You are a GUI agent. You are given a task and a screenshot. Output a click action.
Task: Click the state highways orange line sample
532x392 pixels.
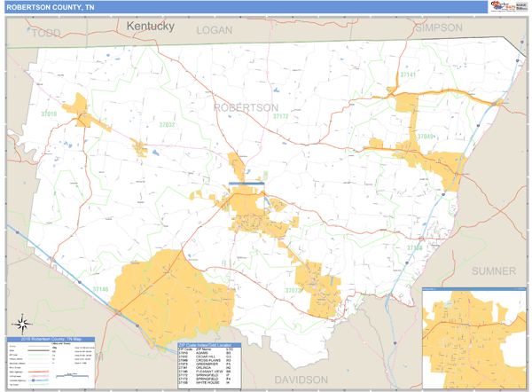38,372
